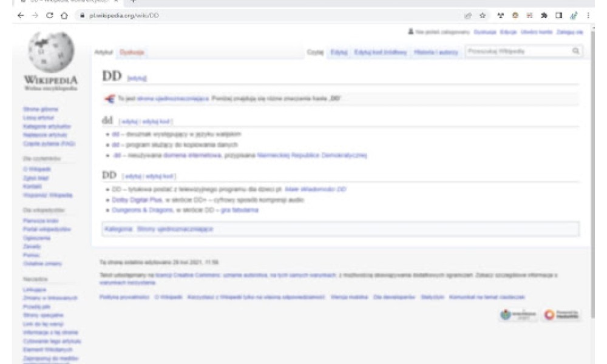This screenshot has height=364, width=607.
Task: Open sidebar O Wikipedii link
Action: coord(37,169)
